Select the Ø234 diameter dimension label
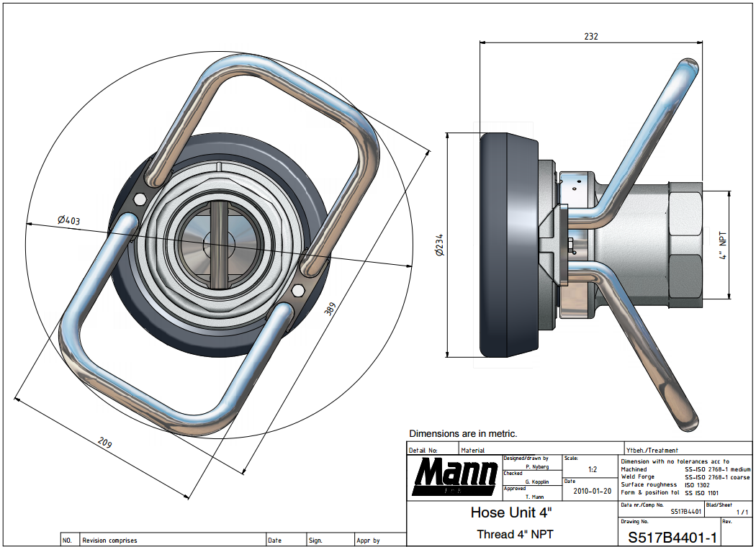The width and height of the screenshot is (756, 547). point(438,245)
